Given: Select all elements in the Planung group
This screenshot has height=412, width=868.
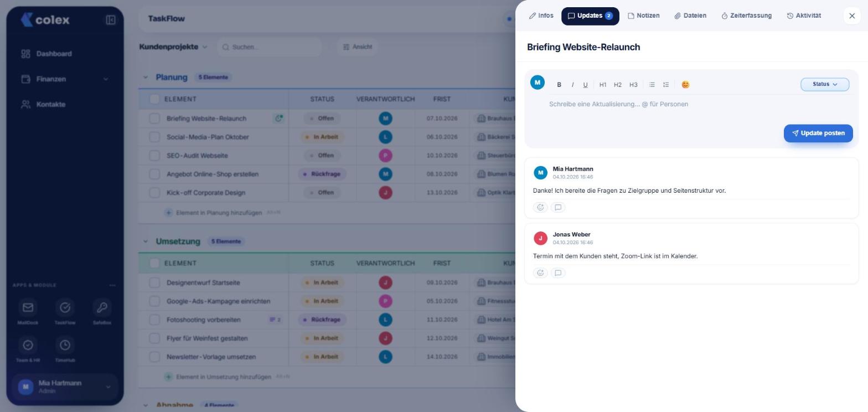Looking at the screenshot, I should (x=154, y=99).
